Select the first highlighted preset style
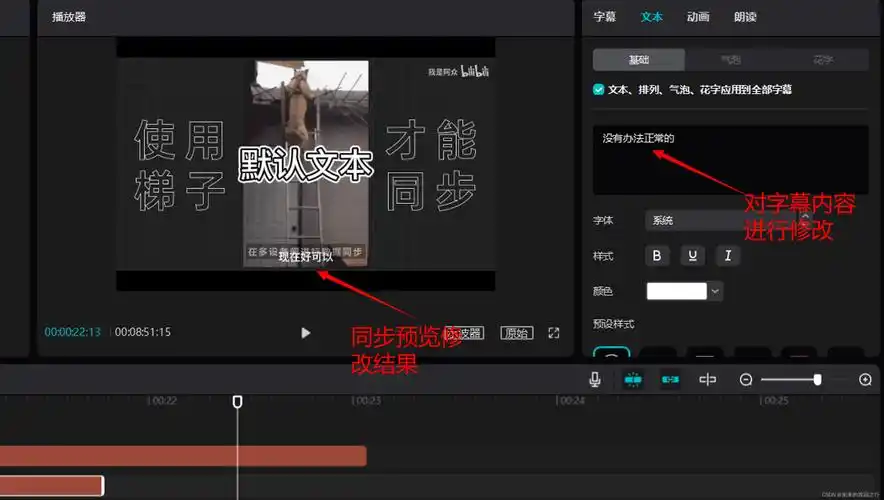 click(611, 353)
